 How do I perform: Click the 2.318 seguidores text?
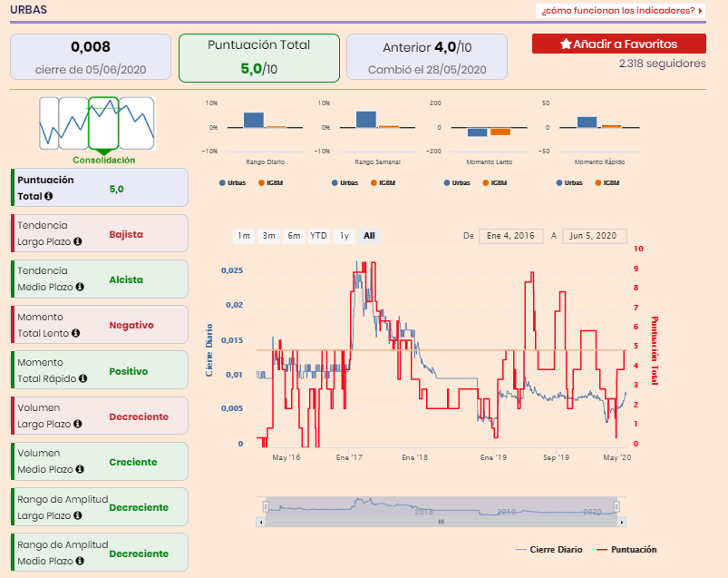point(662,64)
